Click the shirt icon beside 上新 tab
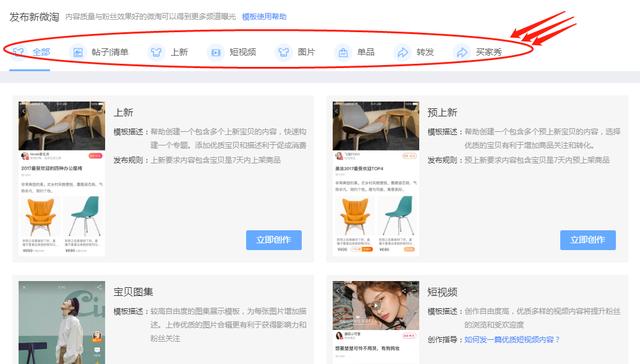Viewport: 640px width, 364px height. (156, 52)
